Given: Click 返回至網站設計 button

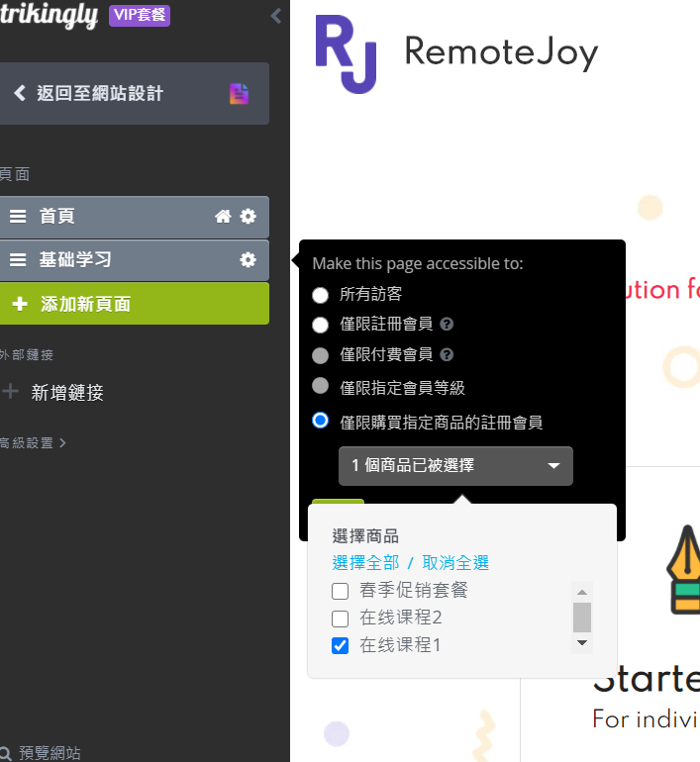Looking at the screenshot, I should (135, 93).
